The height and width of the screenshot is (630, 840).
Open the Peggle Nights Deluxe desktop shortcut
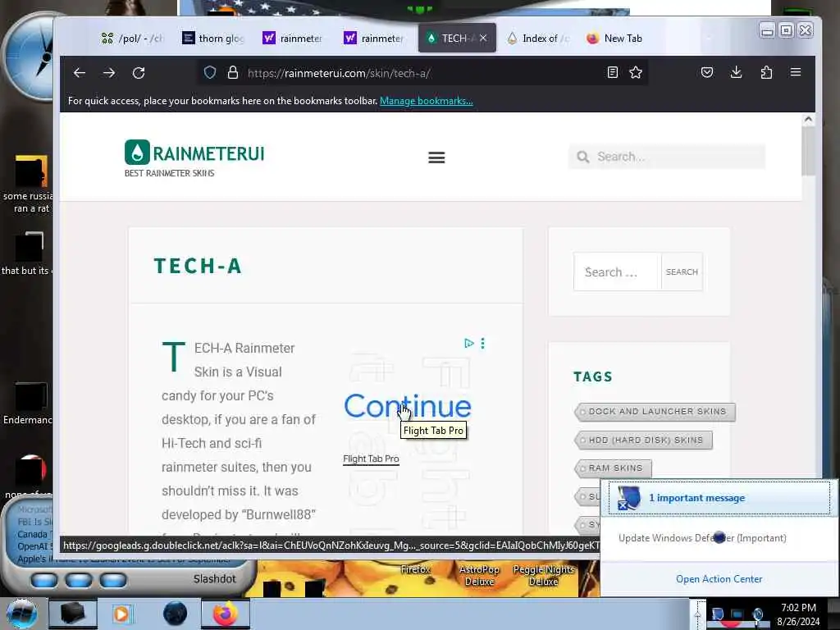(544, 575)
